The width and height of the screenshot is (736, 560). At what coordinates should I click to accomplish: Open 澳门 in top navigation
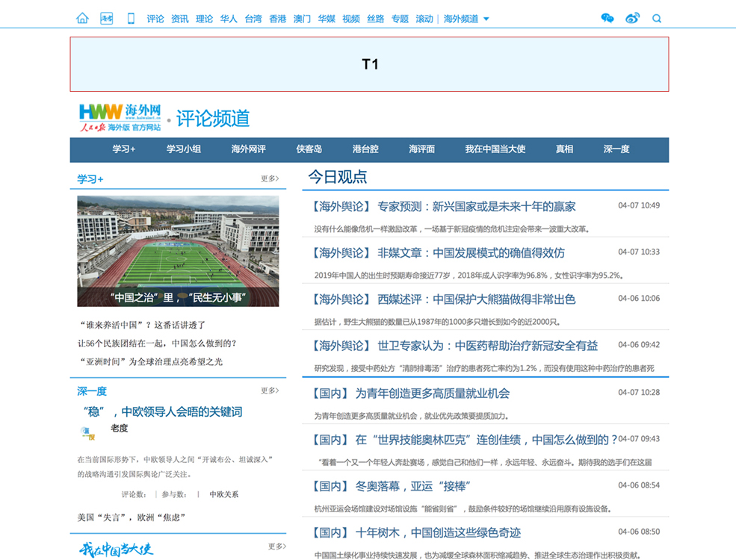pos(302,19)
